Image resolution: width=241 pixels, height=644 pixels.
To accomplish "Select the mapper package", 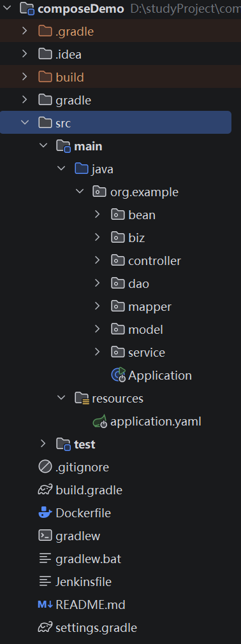I will click(141, 306).
